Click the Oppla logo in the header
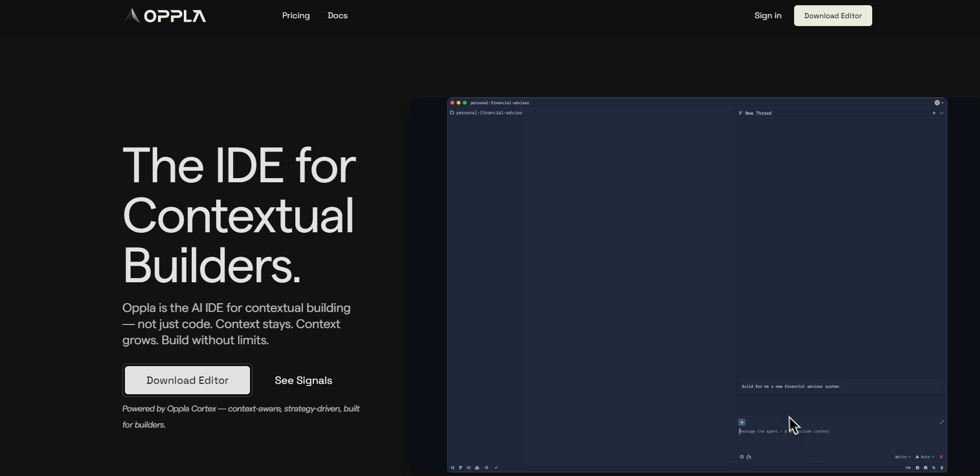Image resolution: width=980 pixels, height=476 pixels. 165,16
